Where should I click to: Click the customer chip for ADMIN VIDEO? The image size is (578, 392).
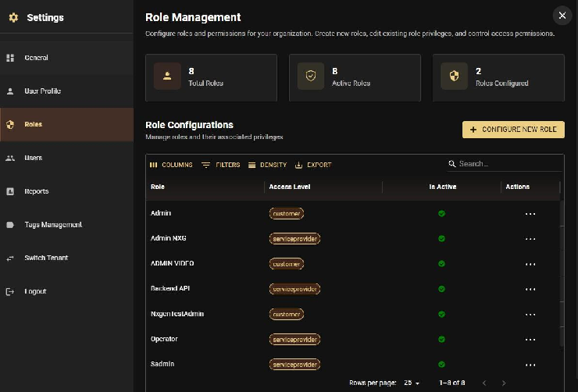click(x=287, y=264)
